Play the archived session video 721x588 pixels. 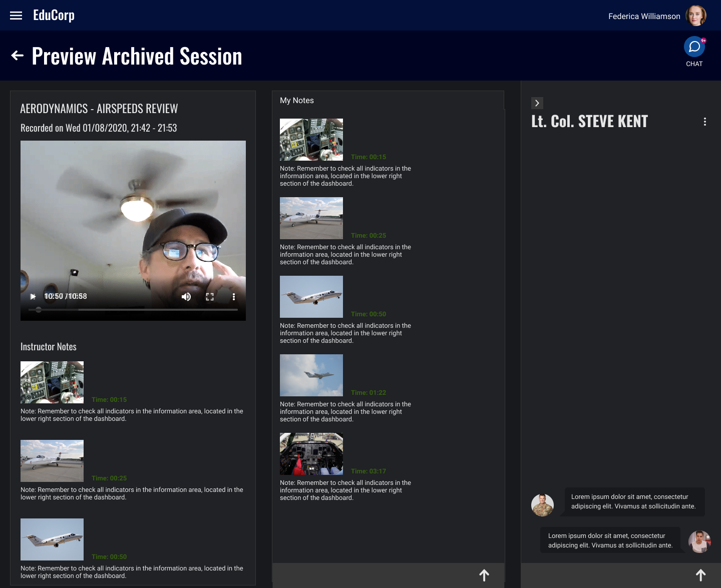[x=33, y=296]
